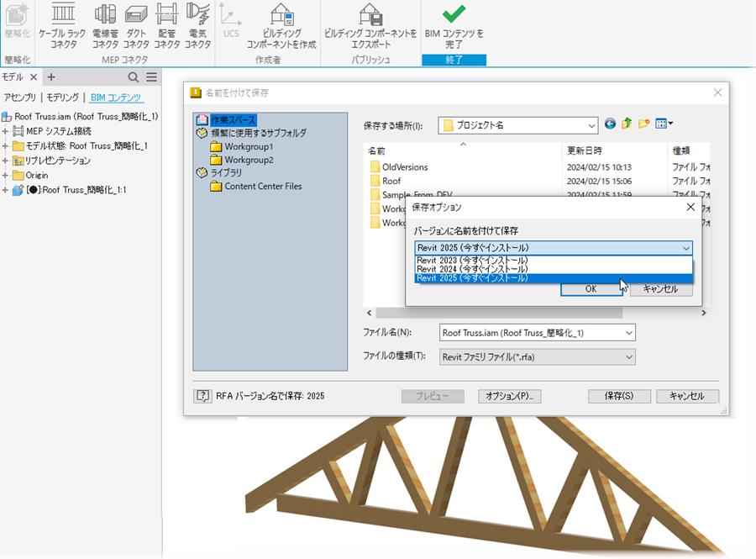
Task: Expand モデル状態 Roof Truss node
Action: coord(5,145)
